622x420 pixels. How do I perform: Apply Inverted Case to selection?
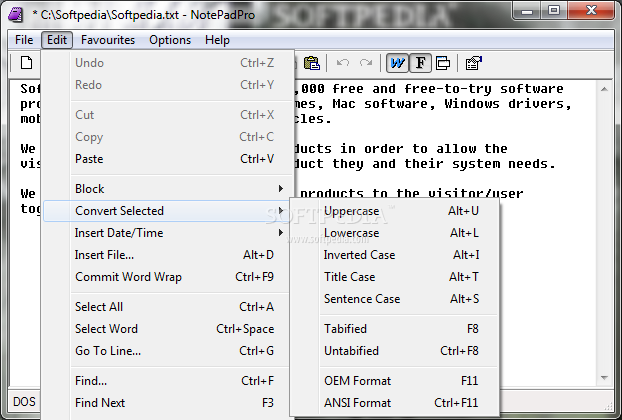[x=395, y=255]
